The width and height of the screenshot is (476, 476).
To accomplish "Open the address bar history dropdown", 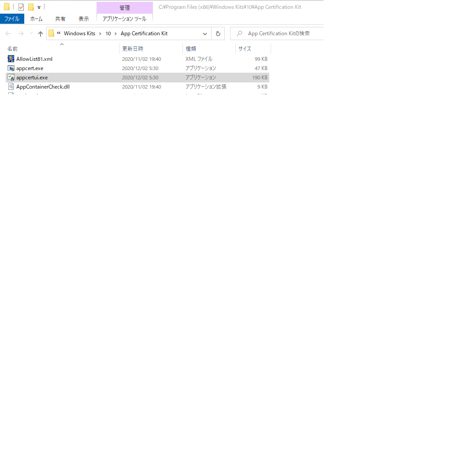I will pos(205,33).
